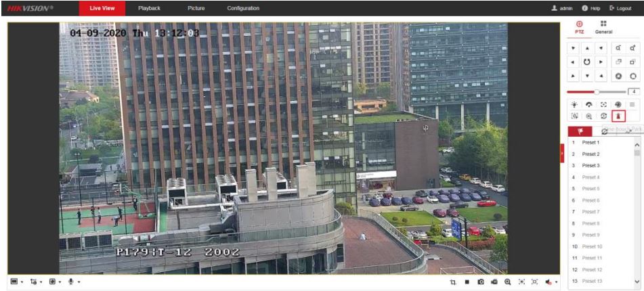Select the Patrol tab with circular arrows

(604, 131)
